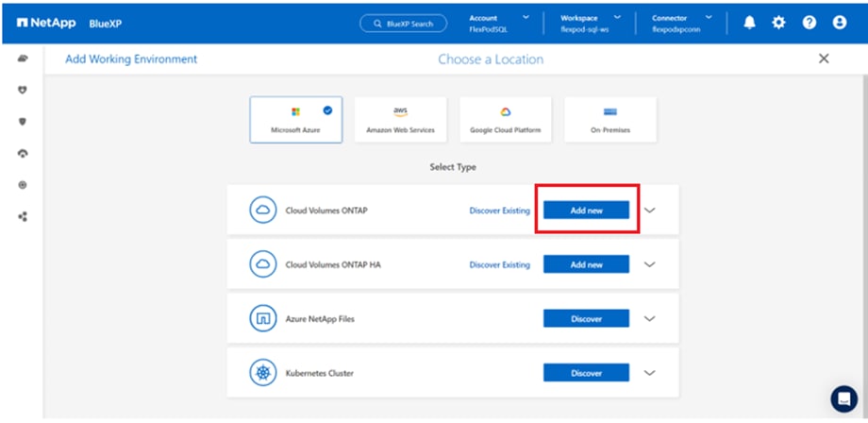The height and width of the screenshot is (423, 868).
Task: Click Discover Existing for Cloud Volumes ONTAP HA
Action: (499, 265)
